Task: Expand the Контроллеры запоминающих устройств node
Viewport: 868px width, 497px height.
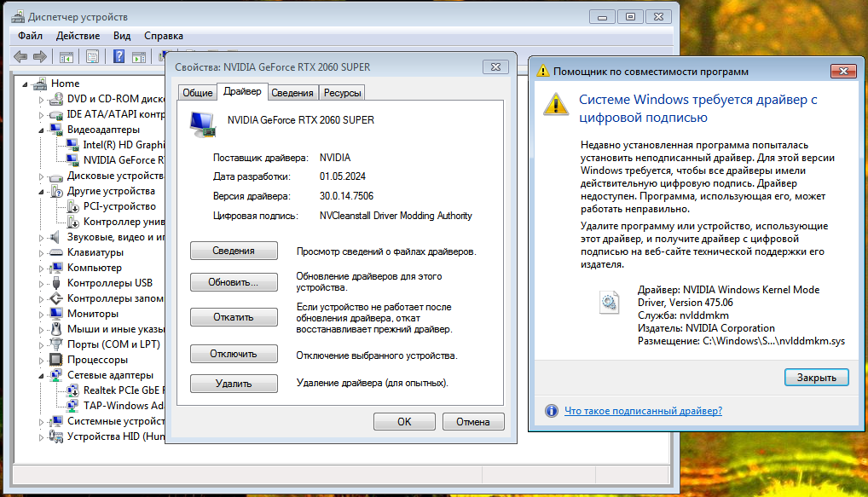Action: tap(41, 299)
